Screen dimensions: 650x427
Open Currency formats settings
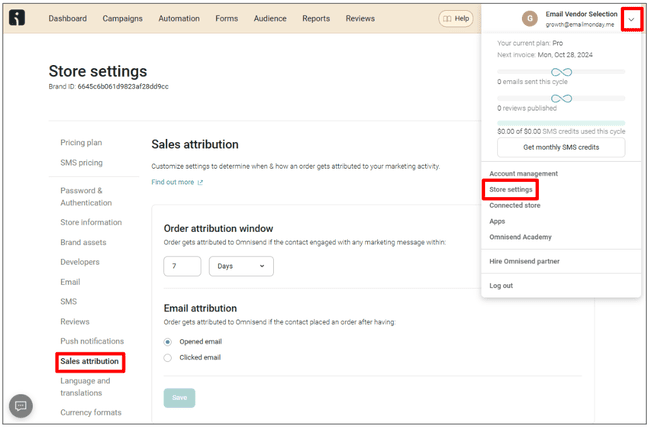[91, 412]
